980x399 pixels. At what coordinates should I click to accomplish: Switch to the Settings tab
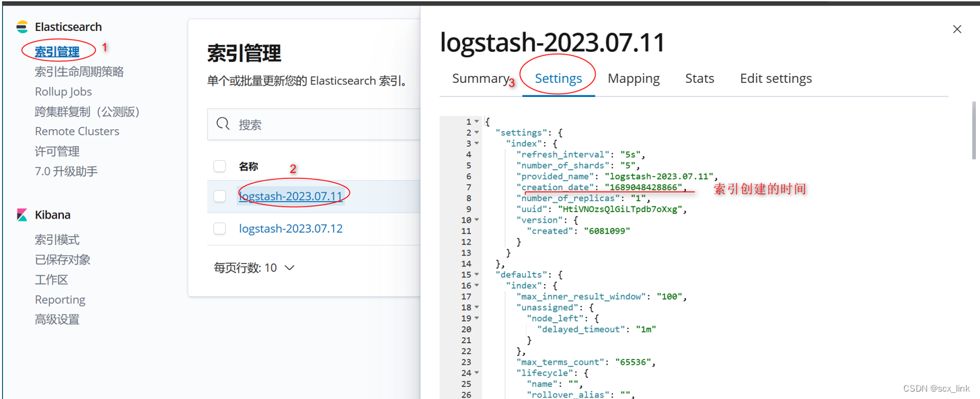pyautogui.click(x=558, y=79)
